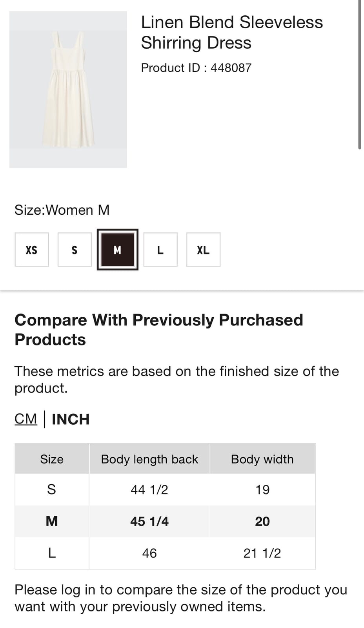This screenshot has width=364, height=628.
Task: Switch measurements to CM units
Action: 25,419
